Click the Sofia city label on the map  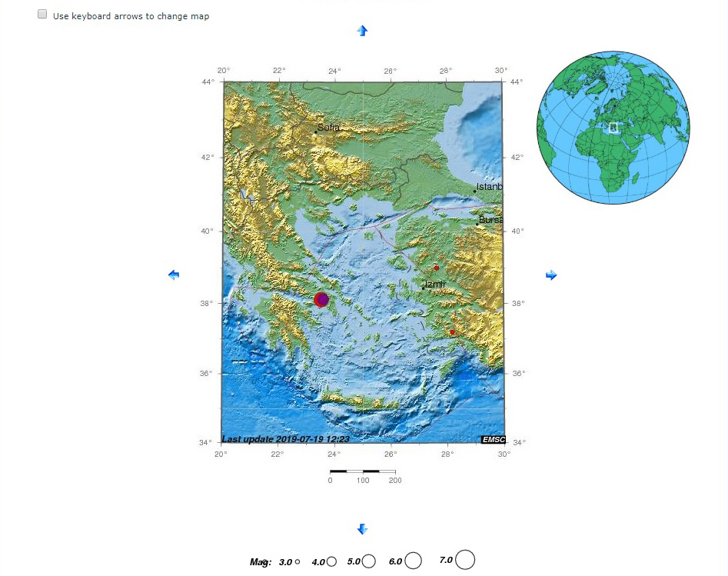tap(328, 128)
